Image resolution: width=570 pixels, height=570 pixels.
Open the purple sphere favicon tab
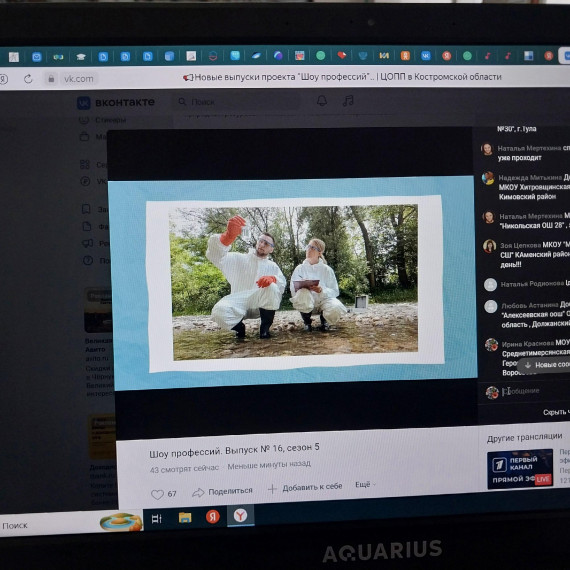pos(278,56)
